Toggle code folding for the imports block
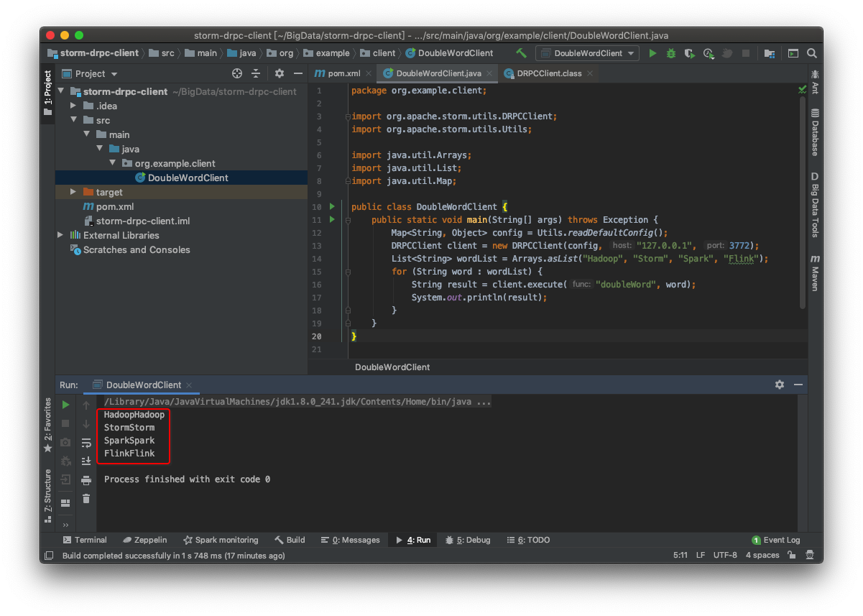The image size is (863, 616). (x=347, y=116)
